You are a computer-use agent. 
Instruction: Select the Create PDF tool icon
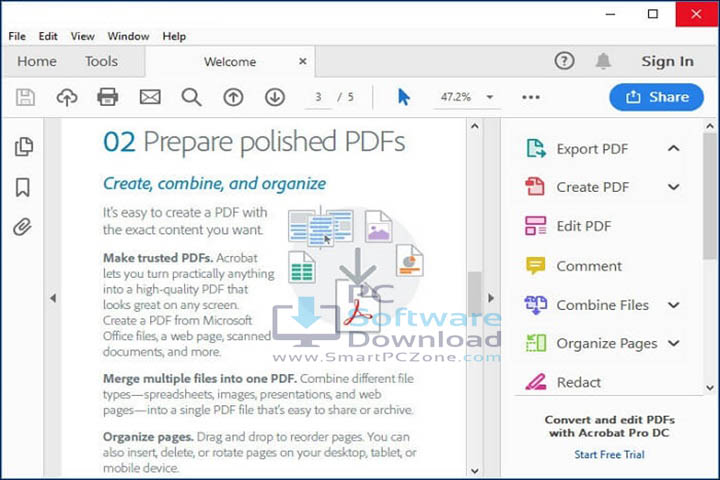point(535,186)
